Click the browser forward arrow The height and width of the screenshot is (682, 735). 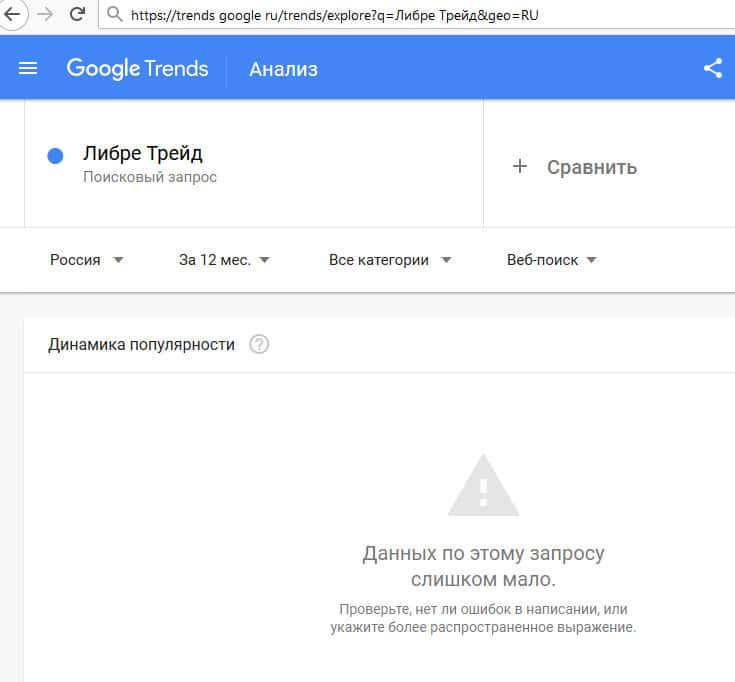tap(45, 15)
